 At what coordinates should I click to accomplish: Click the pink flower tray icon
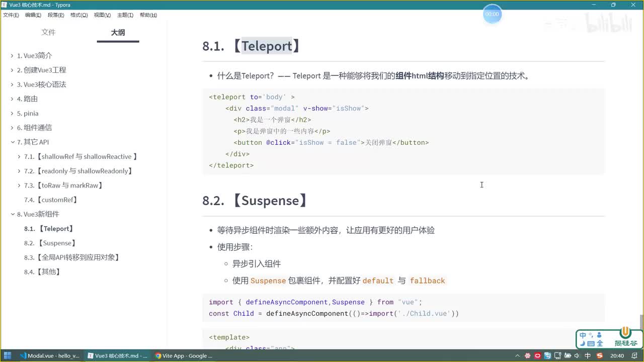(528, 355)
